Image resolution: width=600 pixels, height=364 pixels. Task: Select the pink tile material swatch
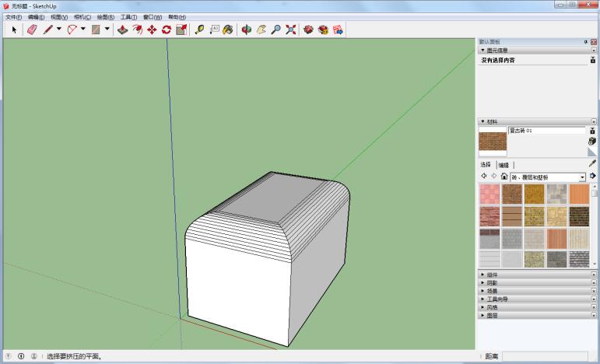pos(489,194)
